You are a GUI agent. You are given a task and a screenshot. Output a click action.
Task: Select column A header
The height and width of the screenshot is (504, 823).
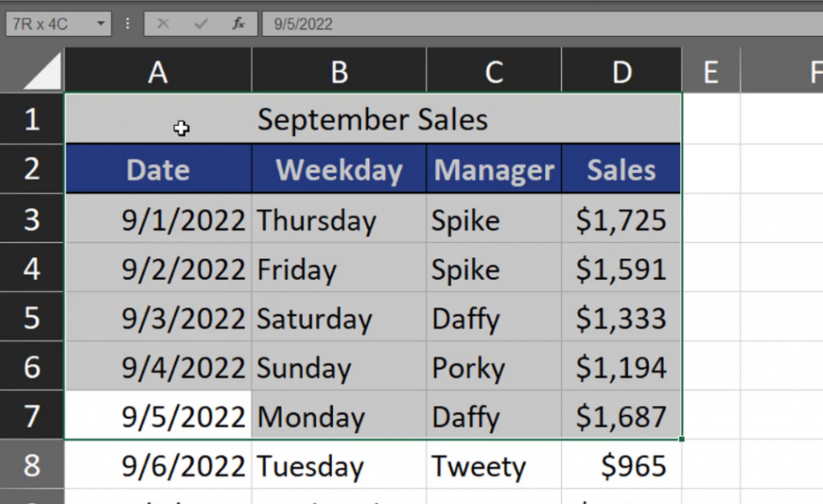coord(158,72)
